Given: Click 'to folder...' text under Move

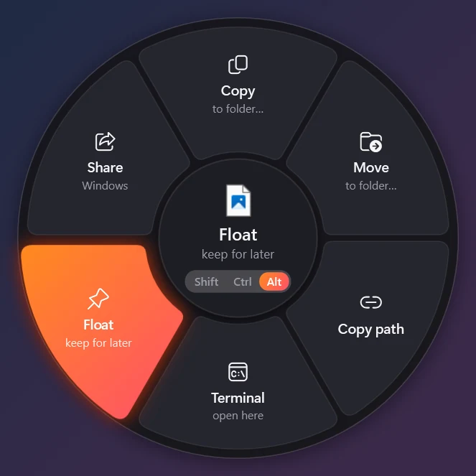Looking at the screenshot, I should point(371,186).
